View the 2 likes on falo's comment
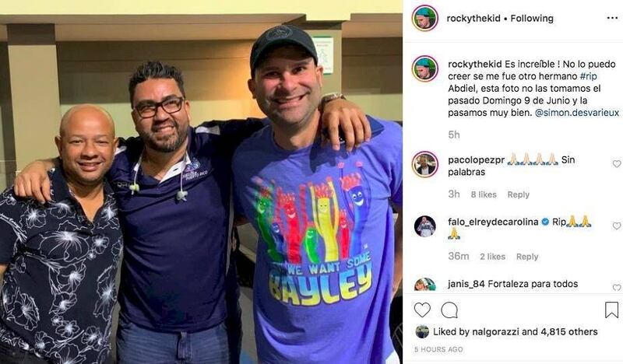This screenshot has height=364, width=623. click(x=492, y=257)
